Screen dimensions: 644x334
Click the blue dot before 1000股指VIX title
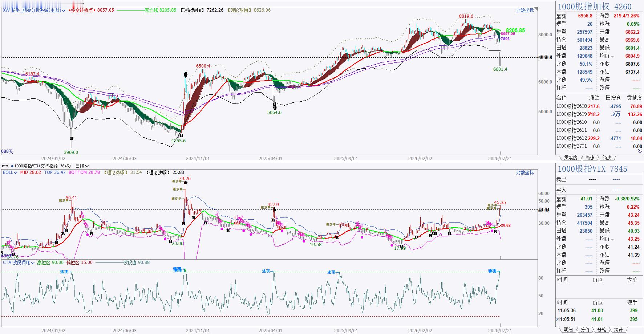pyautogui.click(x=12, y=166)
